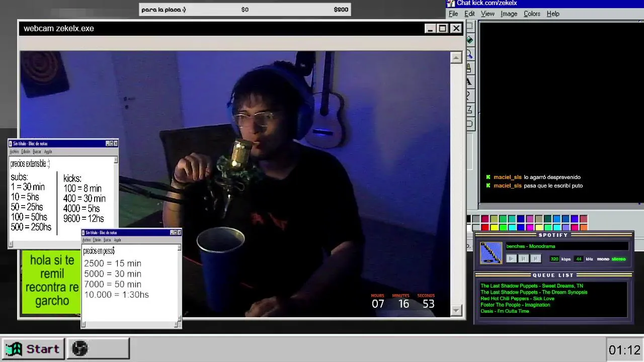Select queue item 'Foster The People - Imagination'
This screenshot has width=644, height=362.
click(515, 305)
